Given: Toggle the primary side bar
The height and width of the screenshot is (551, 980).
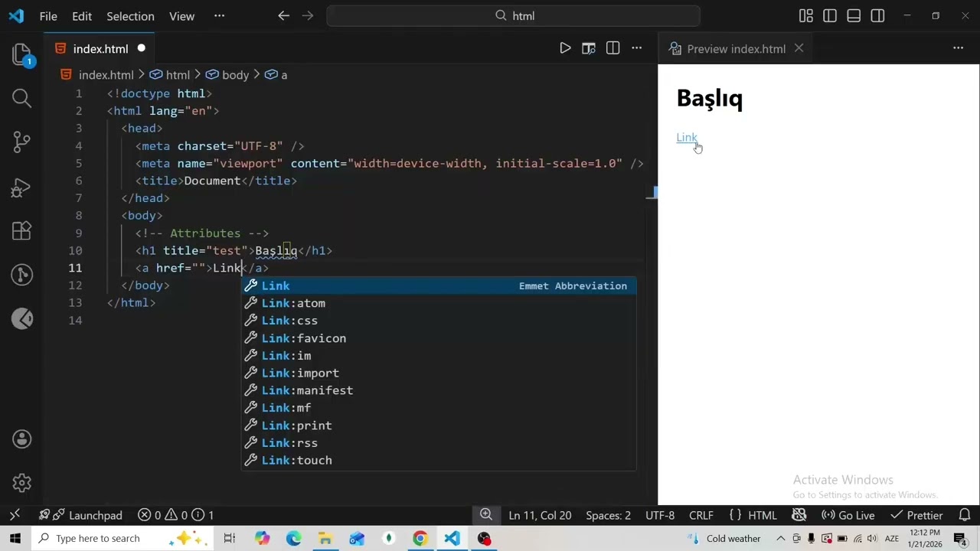Looking at the screenshot, I should pos(830,15).
